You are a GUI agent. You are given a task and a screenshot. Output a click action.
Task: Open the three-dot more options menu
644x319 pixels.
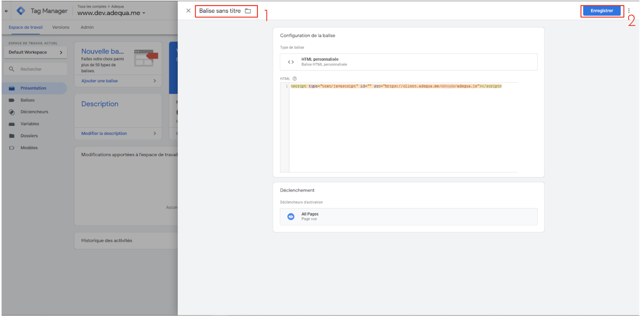click(x=629, y=11)
